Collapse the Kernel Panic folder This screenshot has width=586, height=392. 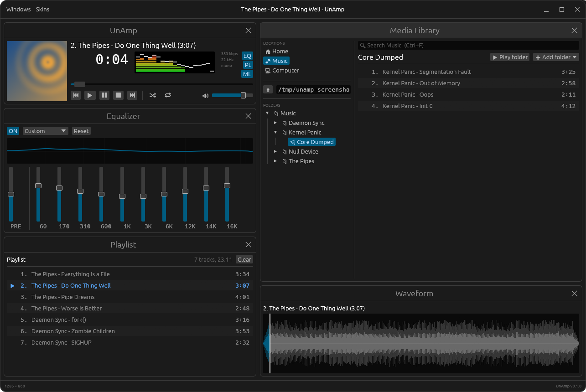pyautogui.click(x=275, y=132)
